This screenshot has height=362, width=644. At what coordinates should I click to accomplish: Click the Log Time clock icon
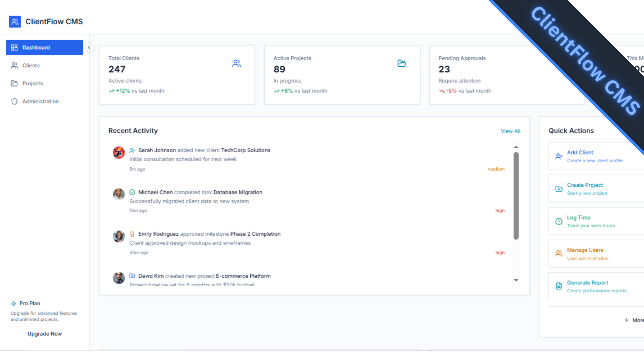tap(559, 221)
